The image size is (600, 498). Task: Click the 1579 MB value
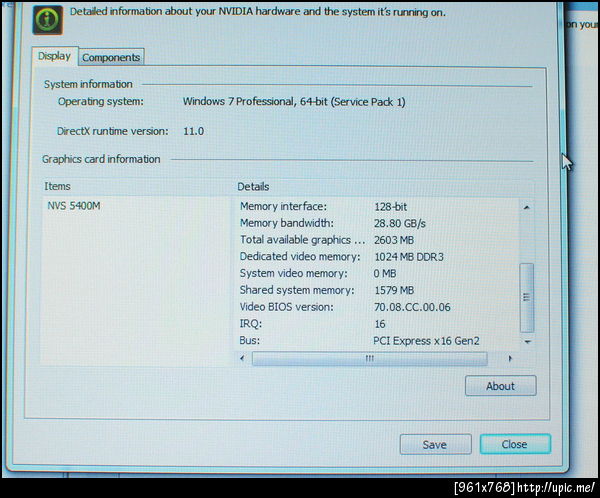point(394,291)
